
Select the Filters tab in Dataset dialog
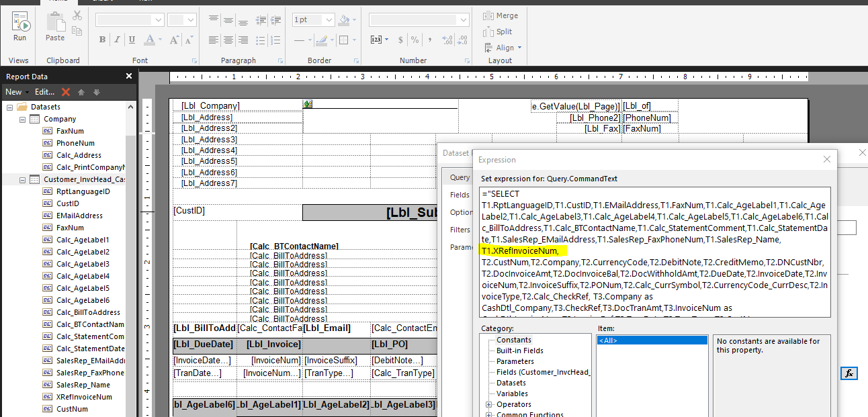click(x=460, y=230)
